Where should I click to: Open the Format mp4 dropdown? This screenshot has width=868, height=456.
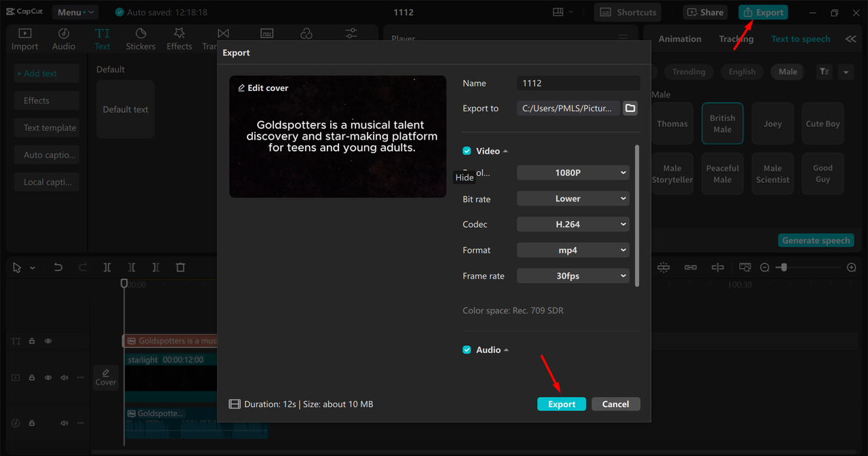tap(573, 250)
